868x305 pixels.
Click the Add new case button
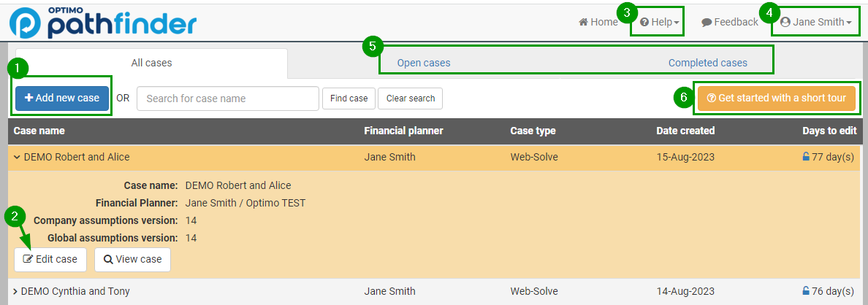(x=62, y=98)
